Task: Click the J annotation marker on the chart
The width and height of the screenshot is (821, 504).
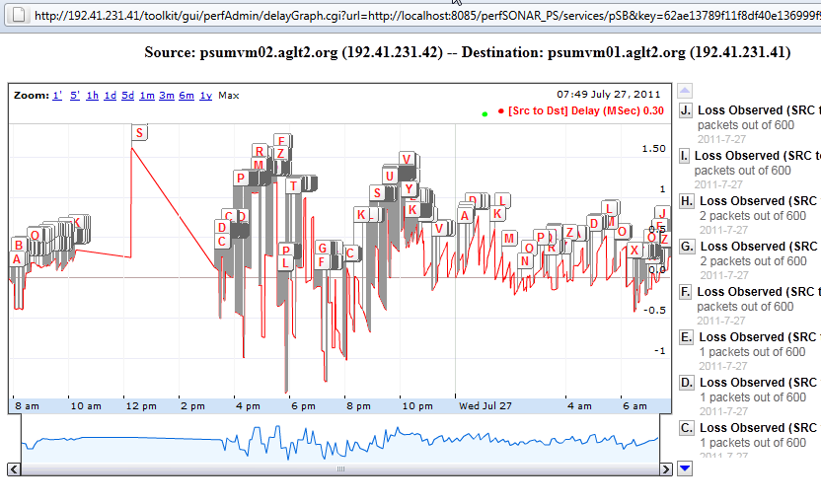Action: (662, 213)
